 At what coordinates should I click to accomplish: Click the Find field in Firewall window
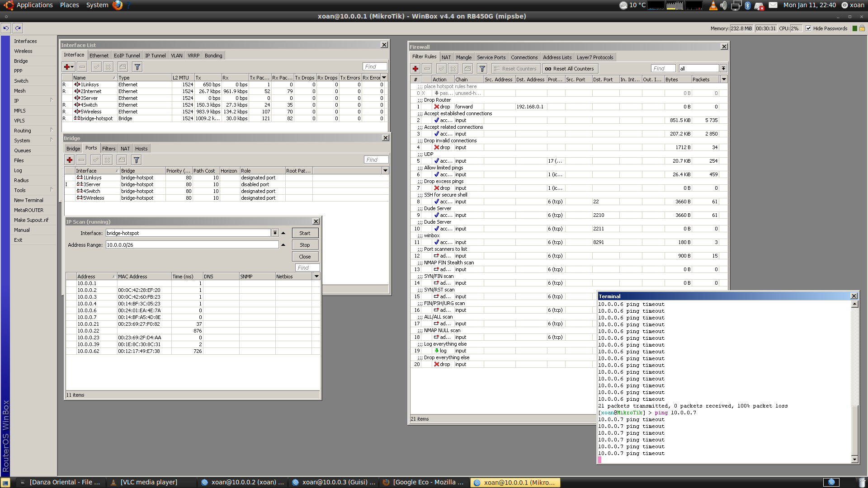(x=664, y=69)
